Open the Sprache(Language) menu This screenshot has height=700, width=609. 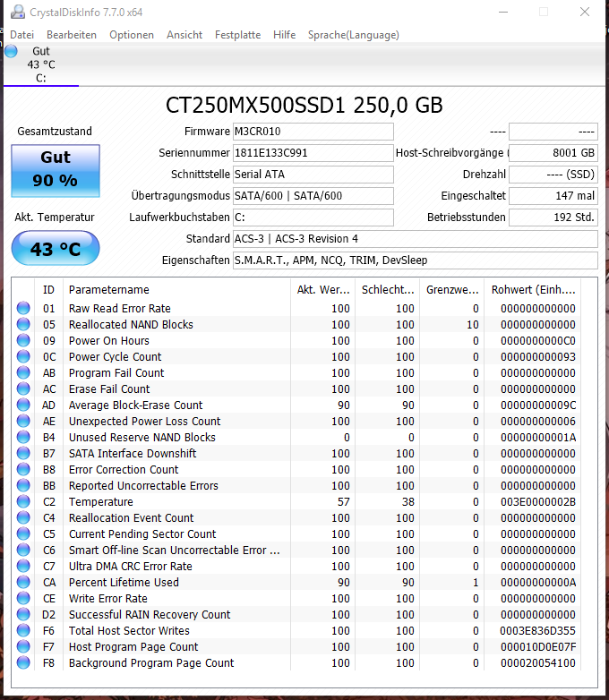(354, 35)
